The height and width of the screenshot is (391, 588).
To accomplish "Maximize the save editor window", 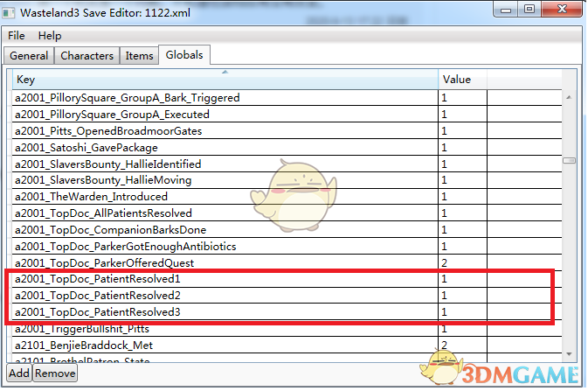I will (529, 9).
